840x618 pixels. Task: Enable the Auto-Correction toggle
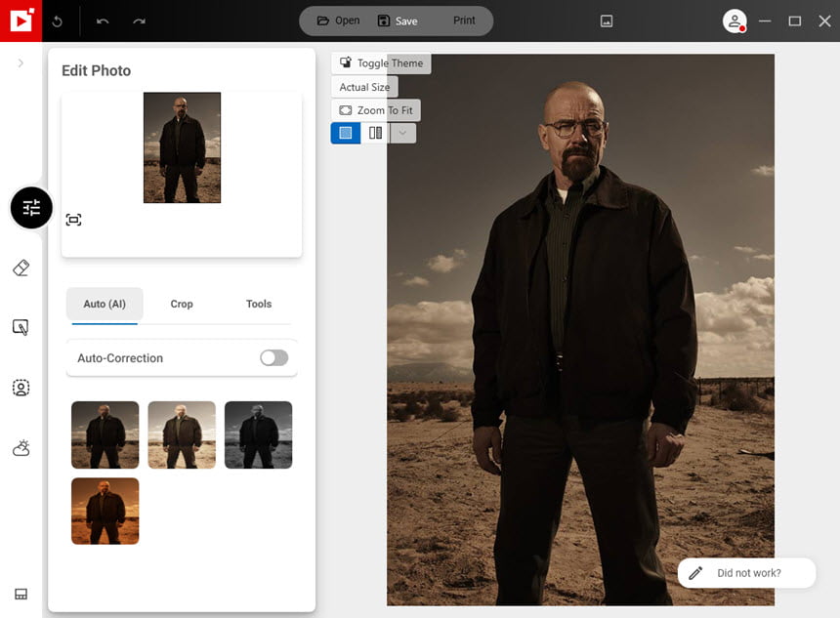point(274,357)
